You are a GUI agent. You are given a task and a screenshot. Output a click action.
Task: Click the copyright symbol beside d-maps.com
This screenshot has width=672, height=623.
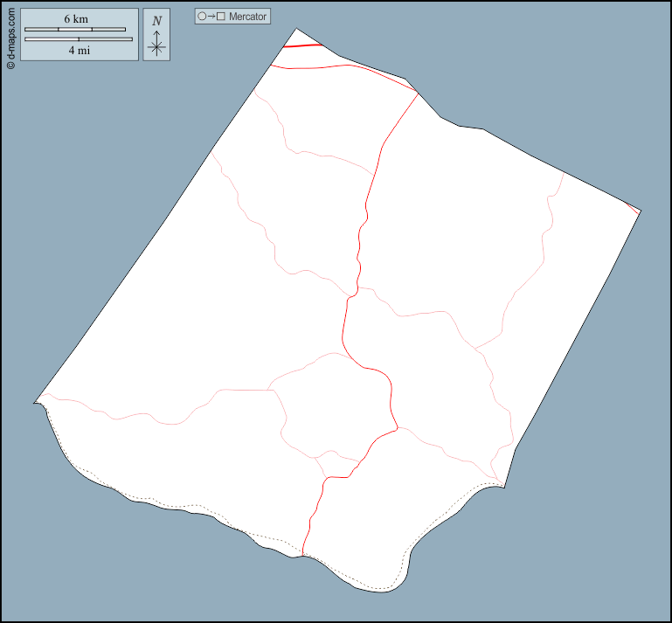(x=10, y=66)
